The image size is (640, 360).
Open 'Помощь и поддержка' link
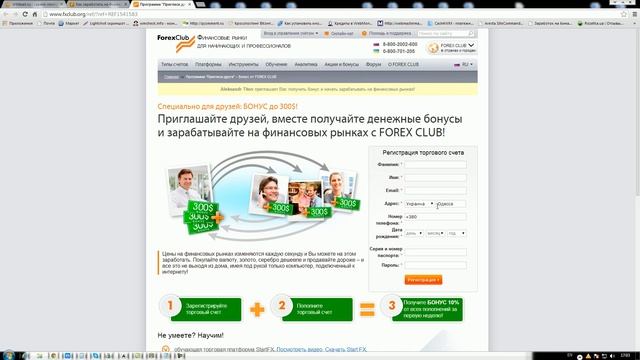click(x=386, y=33)
